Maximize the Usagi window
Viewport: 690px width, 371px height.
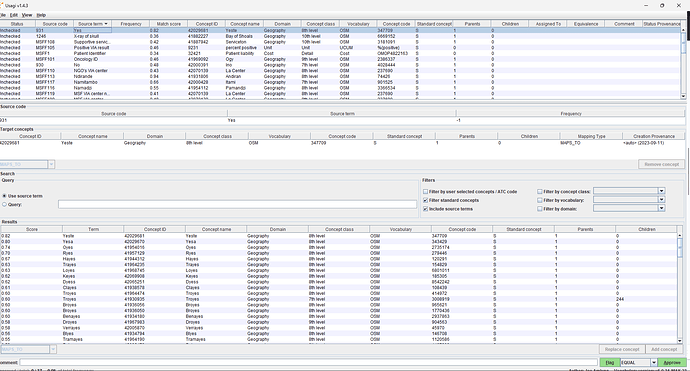click(662, 5)
